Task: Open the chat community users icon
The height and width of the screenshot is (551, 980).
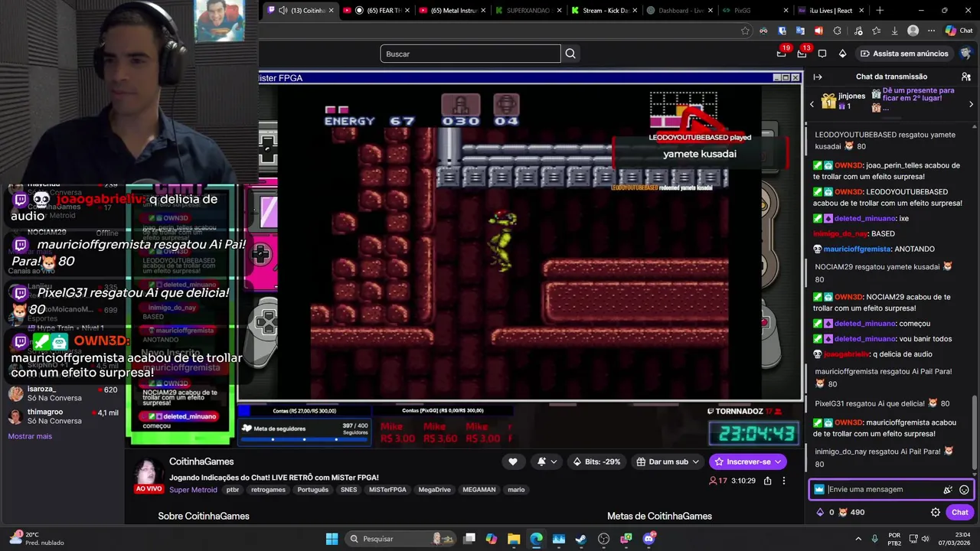Action: click(x=966, y=77)
